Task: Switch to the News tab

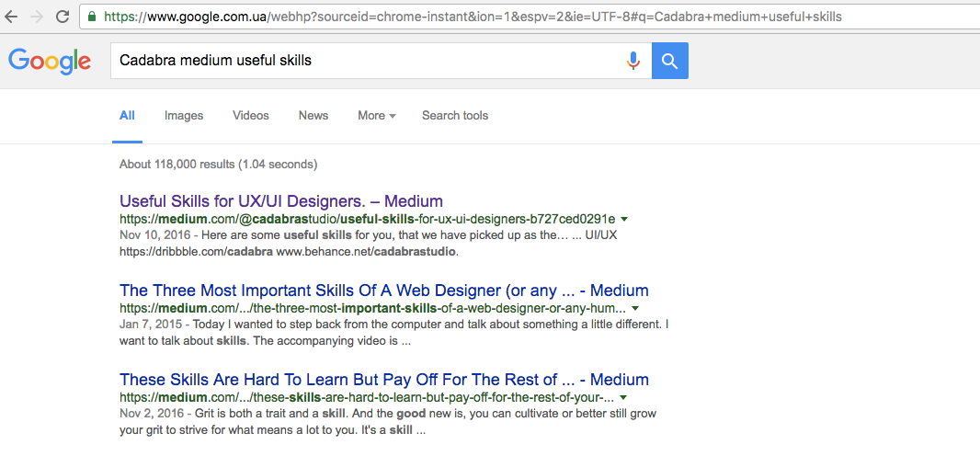Action: pyautogui.click(x=313, y=116)
